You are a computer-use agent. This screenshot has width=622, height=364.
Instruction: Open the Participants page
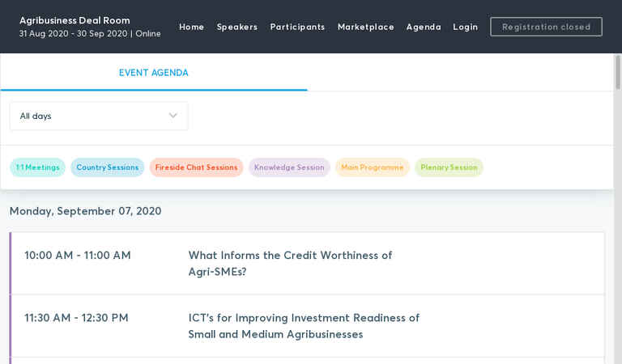297,27
